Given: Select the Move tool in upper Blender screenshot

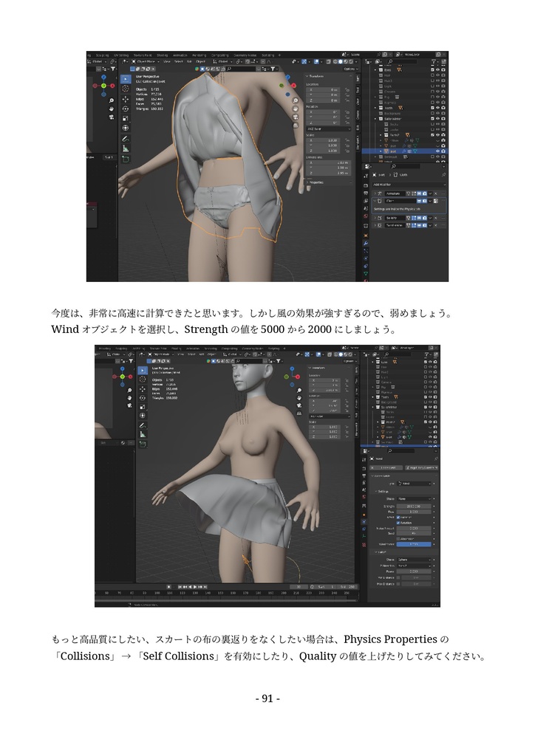Looking at the screenshot, I should pyautogui.click(x=126, y=100).
